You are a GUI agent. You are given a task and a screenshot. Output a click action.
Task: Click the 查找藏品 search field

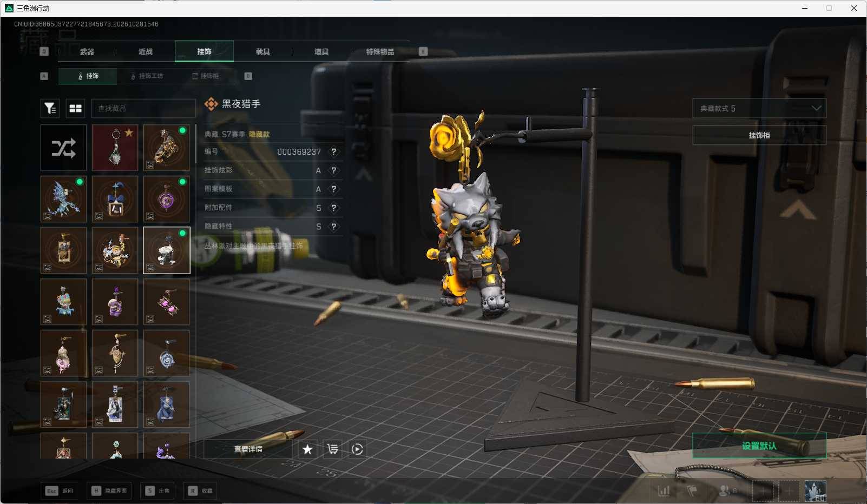143,109
